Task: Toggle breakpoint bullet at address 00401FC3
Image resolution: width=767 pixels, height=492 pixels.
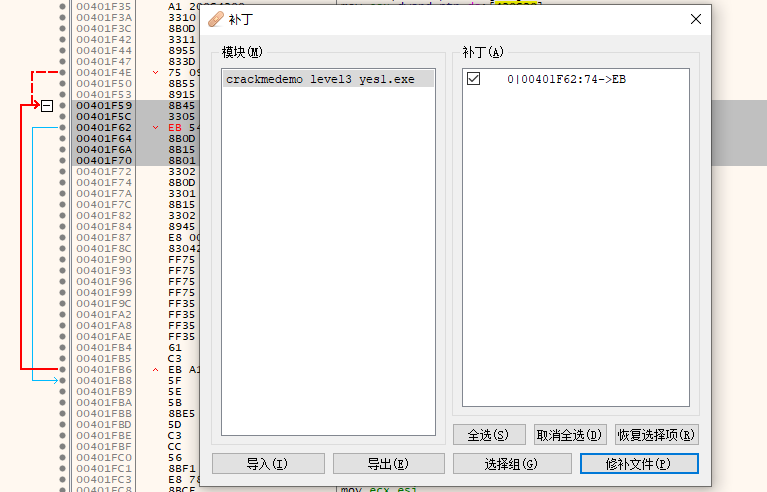Action: point(62,480)
